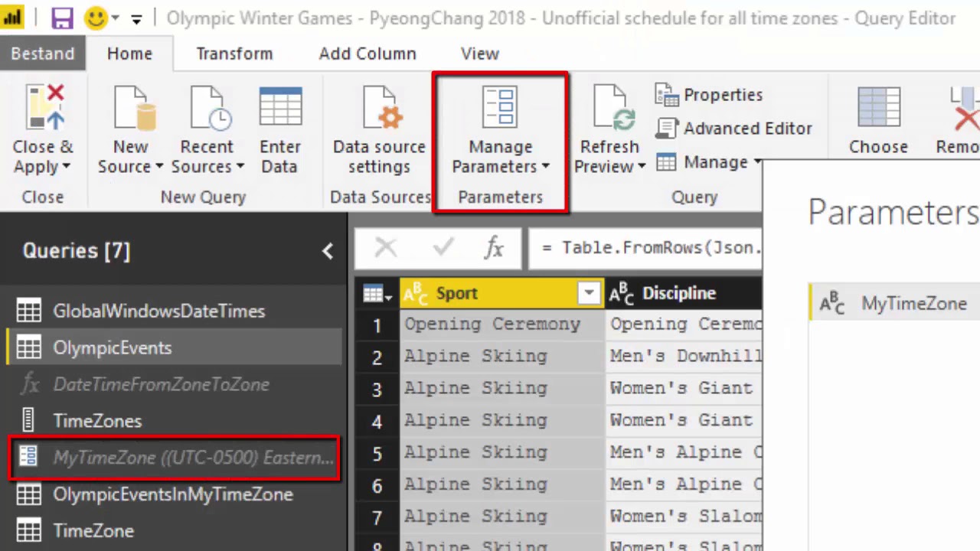Open the smiley feedback dropdown arrow
The image size is (980, 551).
click(116, 18)
